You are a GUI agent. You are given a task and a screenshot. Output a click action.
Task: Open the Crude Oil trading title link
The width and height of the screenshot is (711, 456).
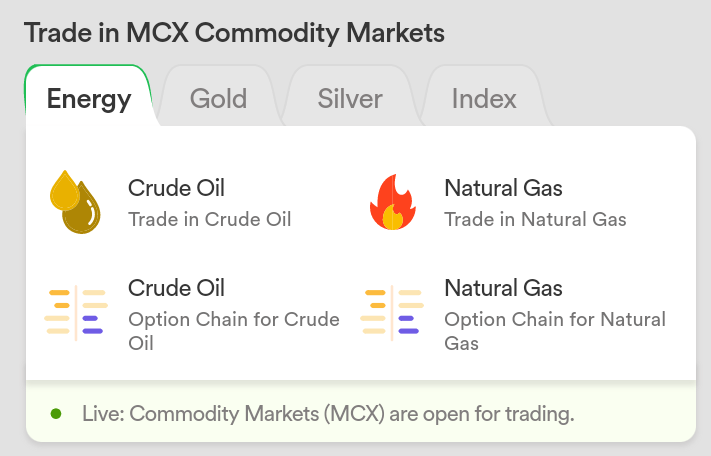(x=176, y=188)
